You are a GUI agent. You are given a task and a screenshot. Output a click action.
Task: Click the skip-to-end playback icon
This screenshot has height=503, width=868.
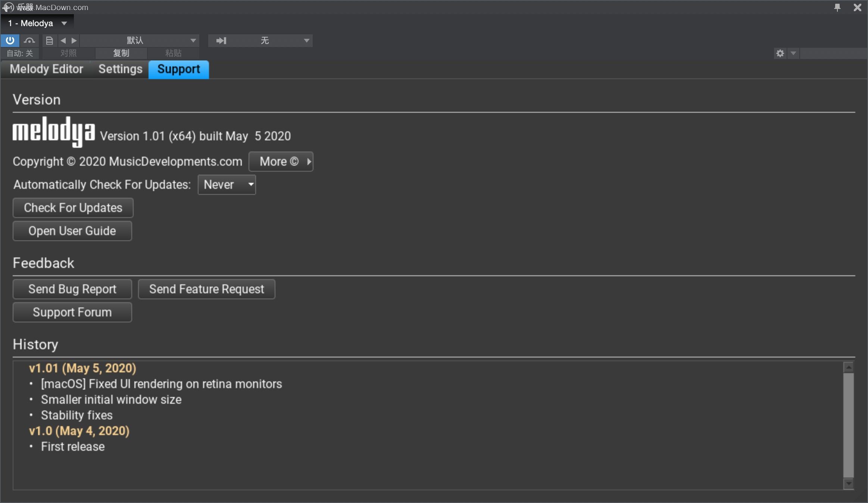coord(222,40)
